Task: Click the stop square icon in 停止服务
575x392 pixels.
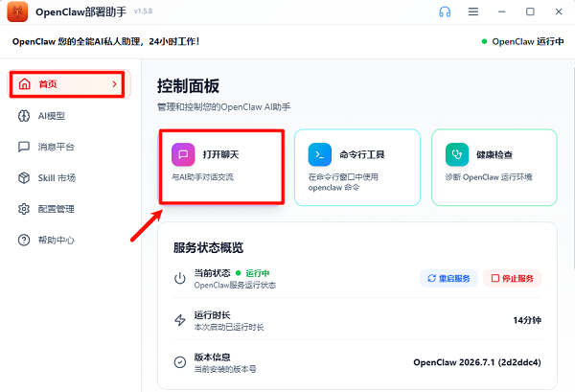Action: click(x=495, y=278)
